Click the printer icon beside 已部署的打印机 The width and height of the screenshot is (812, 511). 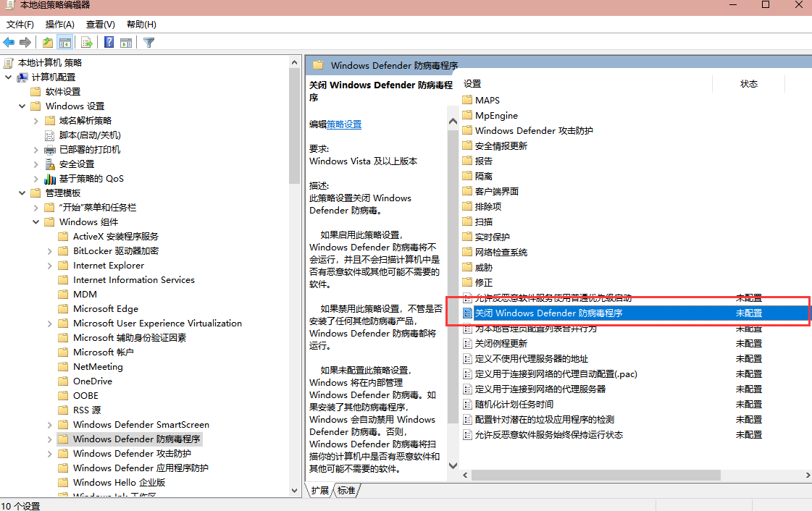coord(50,150)
